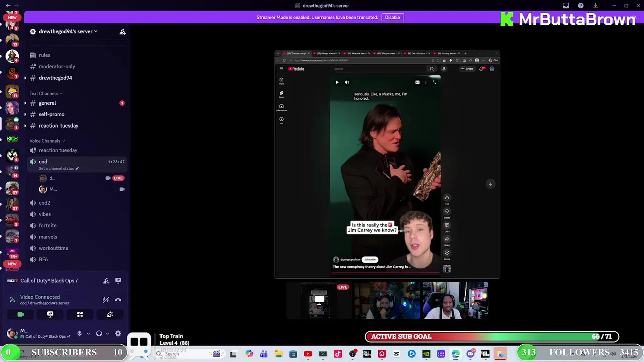Viewport: 644px width, 362px height.
Task: Open User Settings gear
Action: (118, 333)
